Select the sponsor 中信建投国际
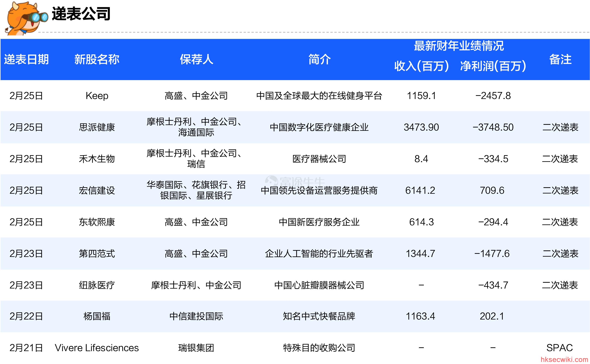590x364 pixels. [x=196, y=316]
